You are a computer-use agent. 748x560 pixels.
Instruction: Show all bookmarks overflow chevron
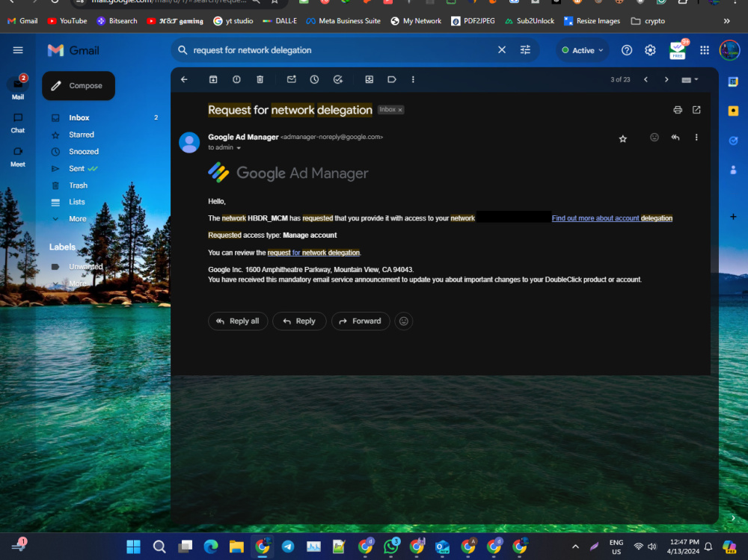tap(726, 21)
